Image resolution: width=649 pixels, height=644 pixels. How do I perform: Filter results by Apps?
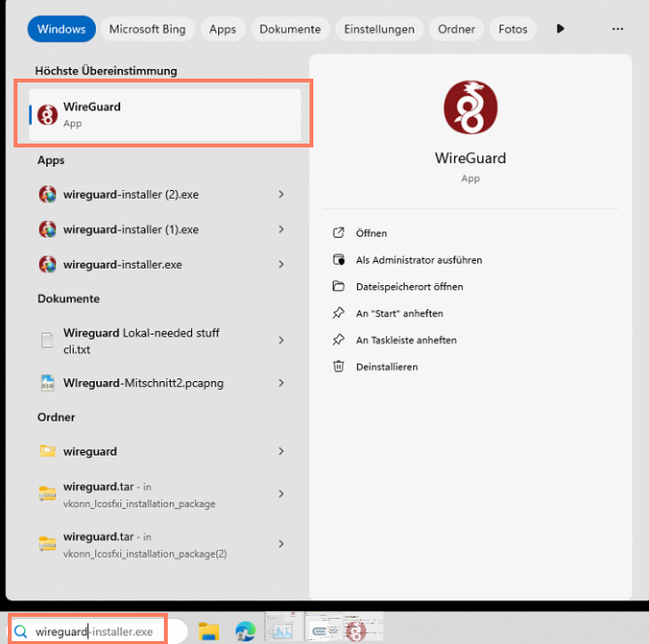223,29
